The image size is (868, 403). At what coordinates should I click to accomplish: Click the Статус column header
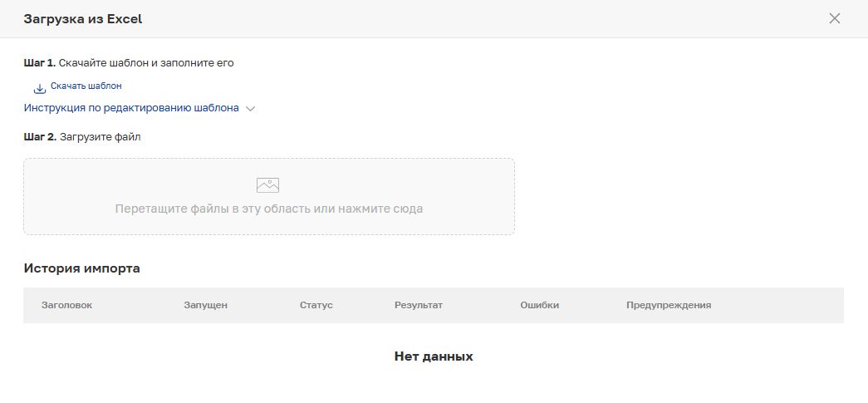[x=316, y=305]
